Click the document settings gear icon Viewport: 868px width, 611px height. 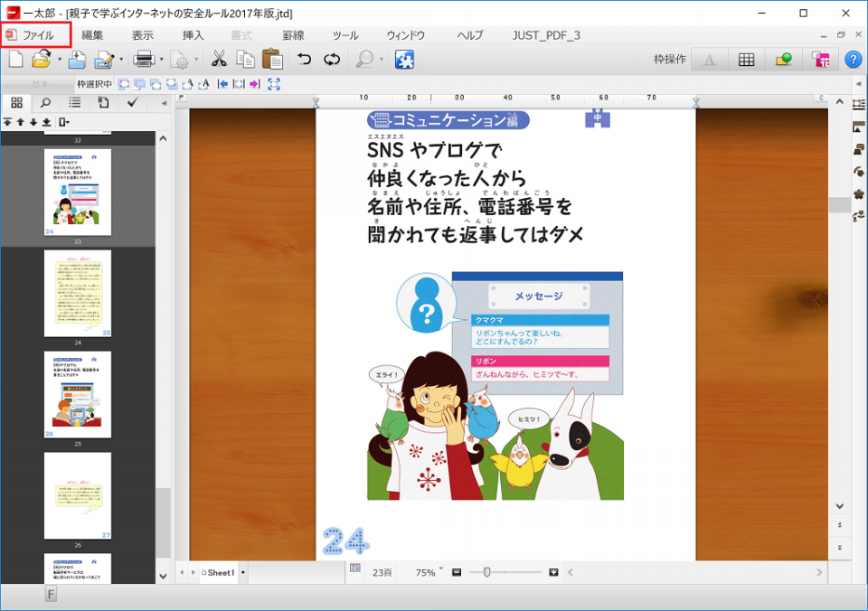pos(179,60)
